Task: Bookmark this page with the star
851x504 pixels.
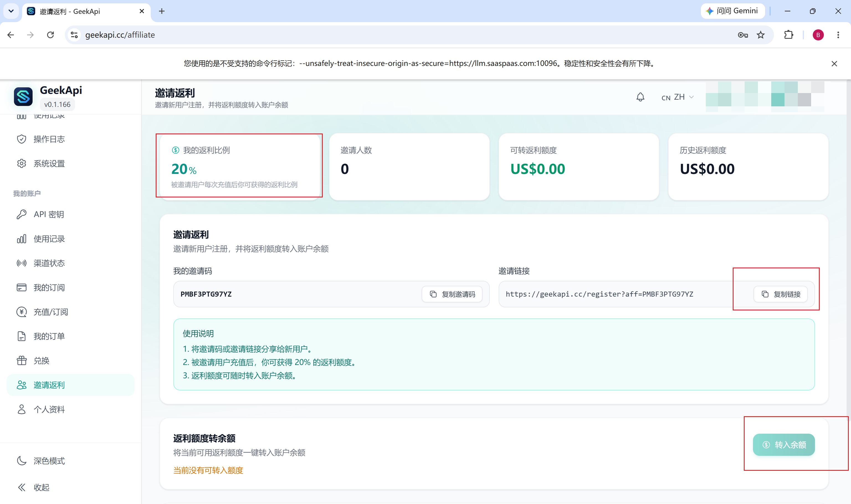Action: click(761, 35)
